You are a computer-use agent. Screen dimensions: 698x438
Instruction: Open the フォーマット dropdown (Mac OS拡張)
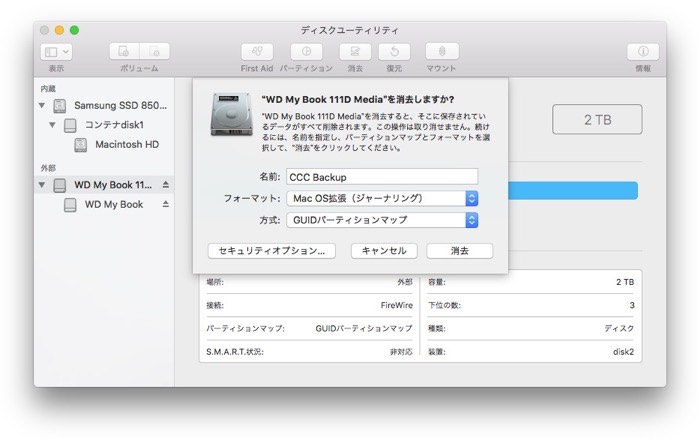[x=382, y=198]
